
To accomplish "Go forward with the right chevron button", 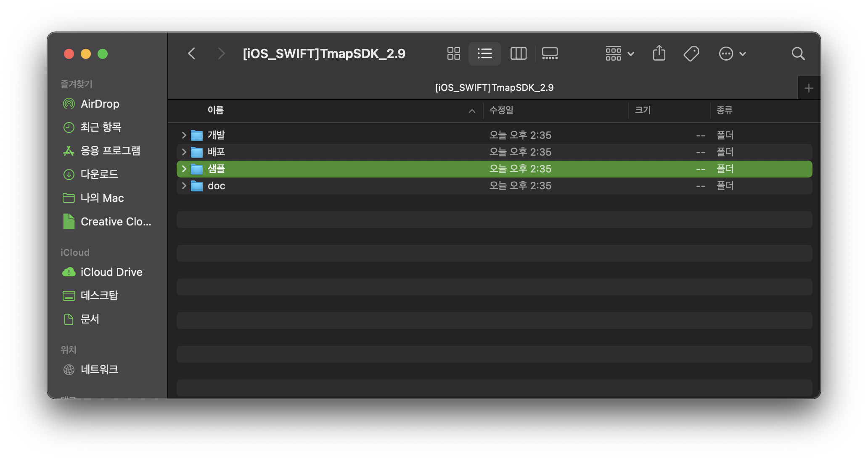I will (221, 53).
